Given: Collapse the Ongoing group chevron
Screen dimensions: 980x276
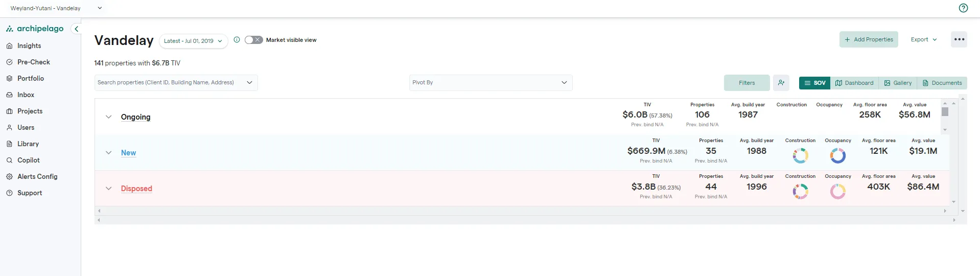Looking at the screenshot, I should point(108,117).
